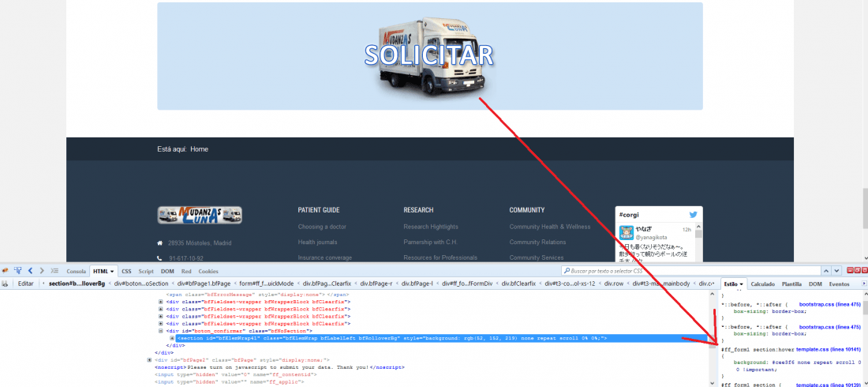Activate the element inspector icon
This screenshot has width=868, height=387.
click(17, 271)
